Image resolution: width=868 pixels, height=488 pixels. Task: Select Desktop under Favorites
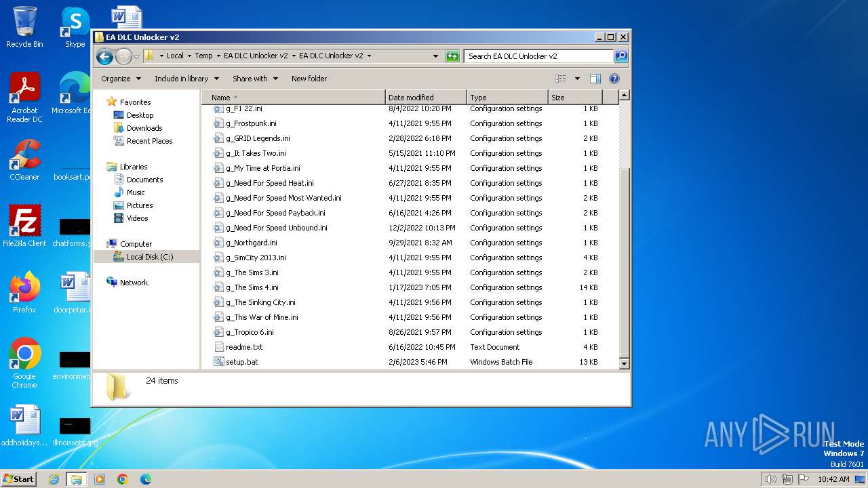click(x=140, y=115)
